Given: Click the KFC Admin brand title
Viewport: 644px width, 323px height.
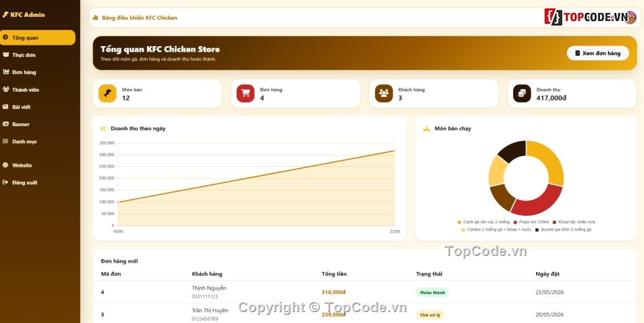Looking at the screenshot, I should [x=28, y=15].
